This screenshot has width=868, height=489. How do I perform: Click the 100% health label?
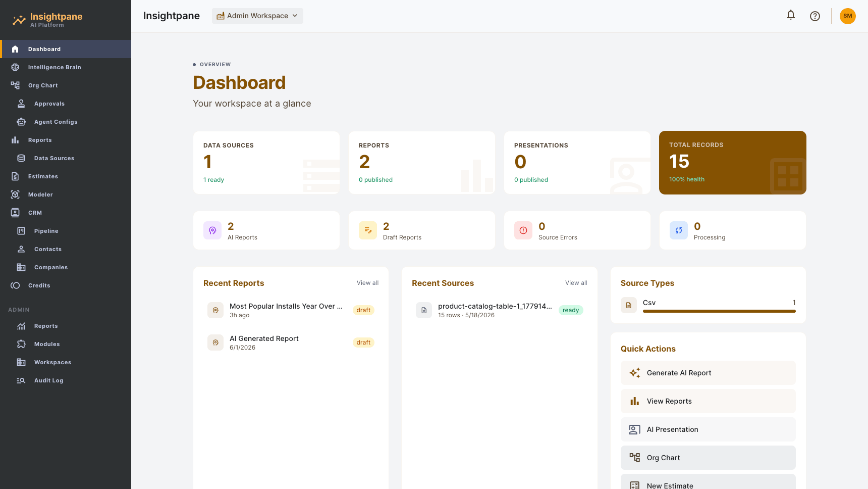687,179
